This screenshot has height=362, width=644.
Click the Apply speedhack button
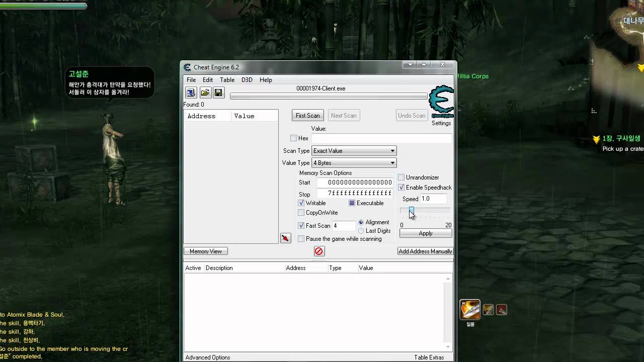tap(426, 233)
